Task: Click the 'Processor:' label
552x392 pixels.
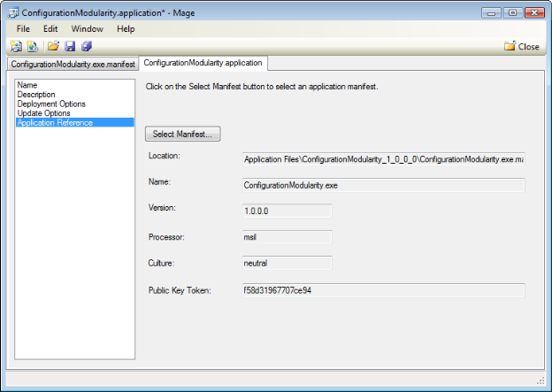Action: coord(166,237)
